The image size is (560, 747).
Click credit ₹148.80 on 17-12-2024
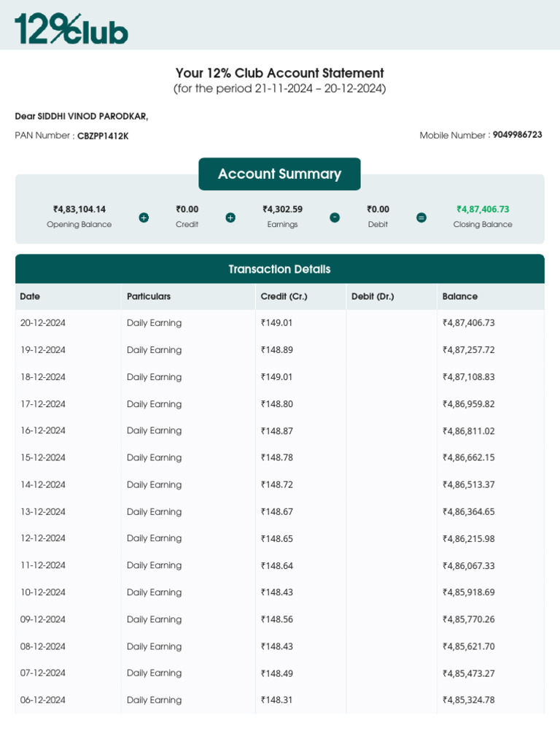pos(276,404)
